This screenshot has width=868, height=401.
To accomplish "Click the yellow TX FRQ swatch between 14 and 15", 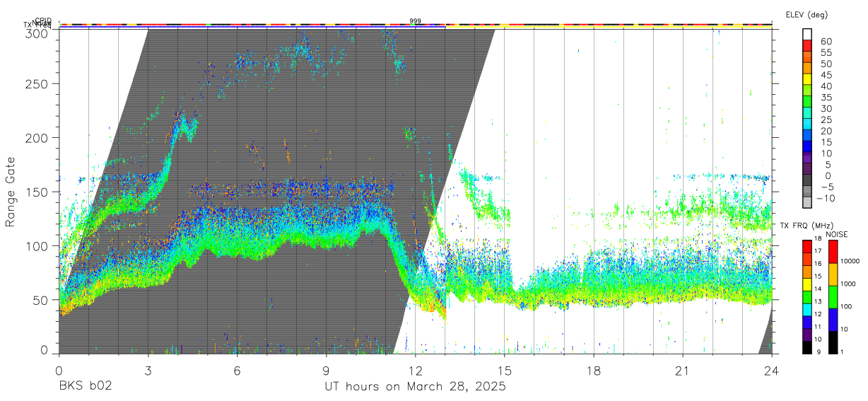I will coord(808,283).
